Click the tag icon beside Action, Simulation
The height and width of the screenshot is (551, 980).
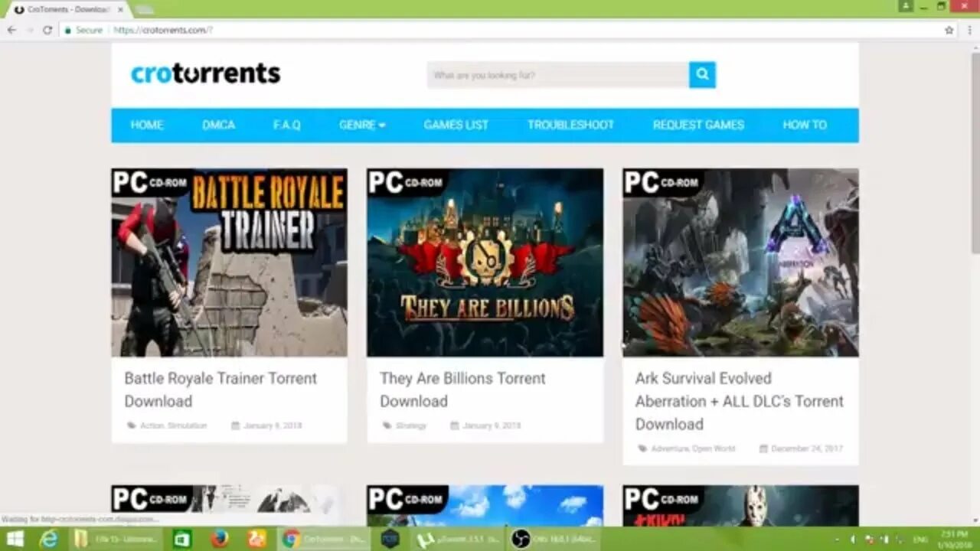[132, 425]
